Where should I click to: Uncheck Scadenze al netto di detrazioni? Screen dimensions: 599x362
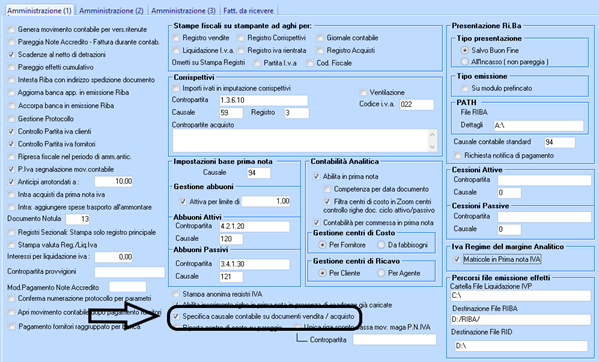(x=11, y=55)
